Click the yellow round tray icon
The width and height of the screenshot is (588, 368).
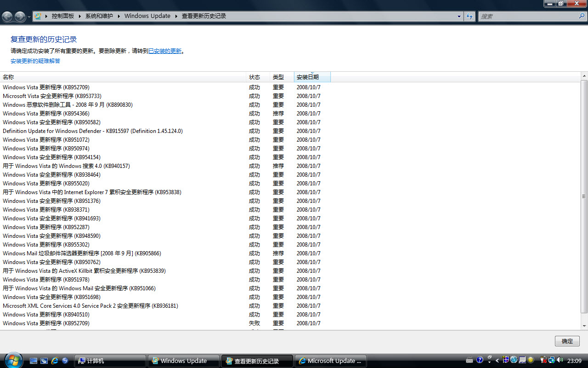[531, 360]
